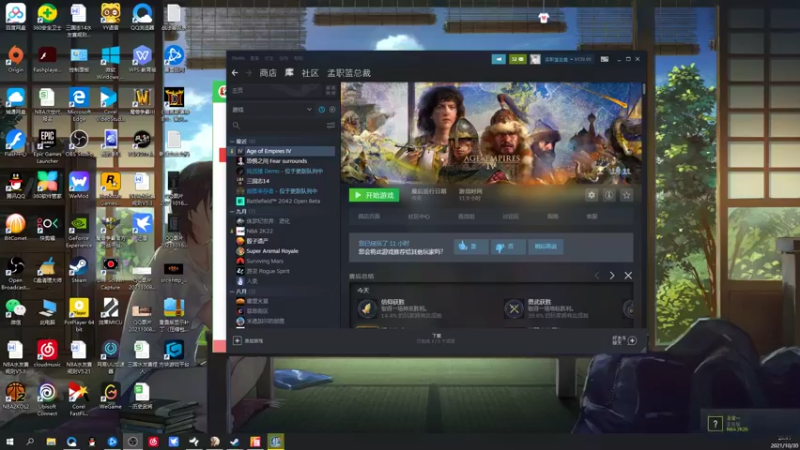The height and width of the screenshot is (450, 800).
Task: Click the library search field
Action: tap(278, 126)
